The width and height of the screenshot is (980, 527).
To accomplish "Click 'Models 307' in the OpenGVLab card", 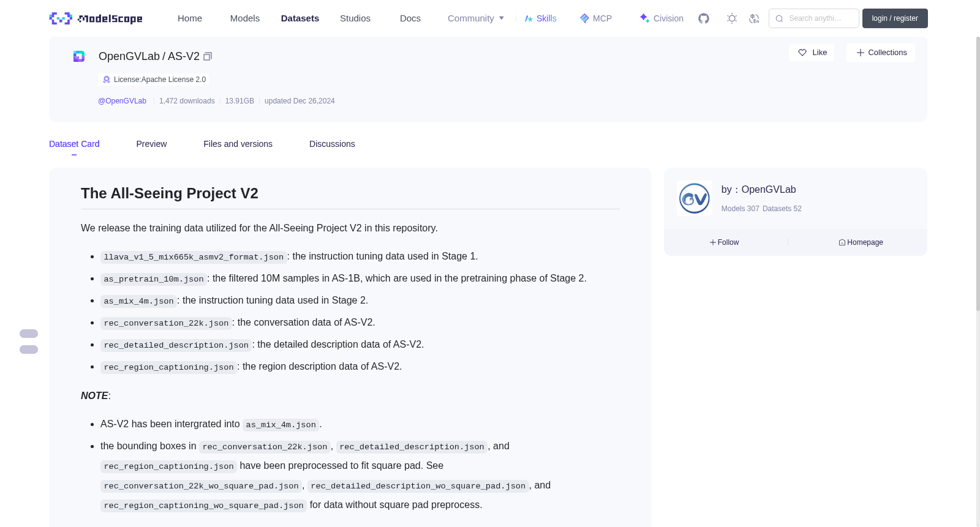I will pyautogui.click(x=740, y=209).
